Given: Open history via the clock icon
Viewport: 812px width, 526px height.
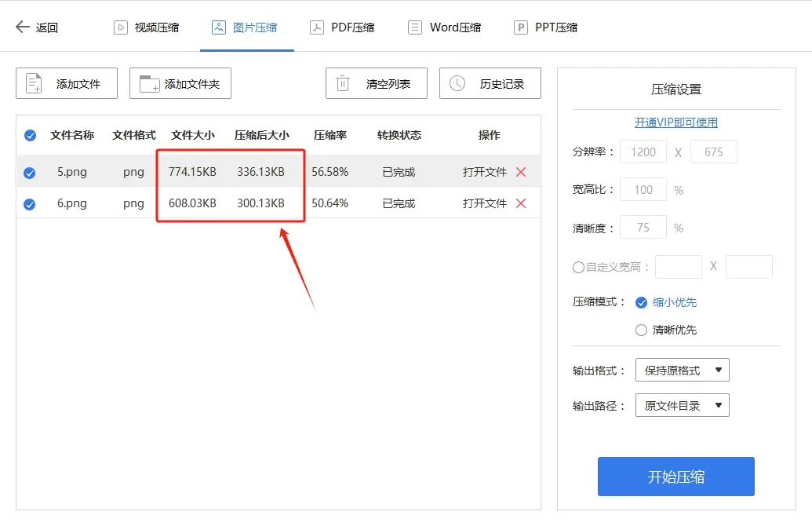Looking at the screenshot, I should 457,83.
